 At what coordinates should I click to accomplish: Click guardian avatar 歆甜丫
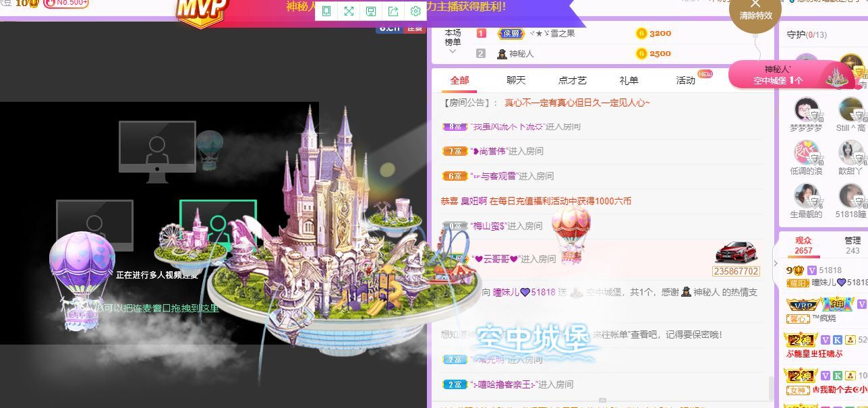(x=851, y=153)
